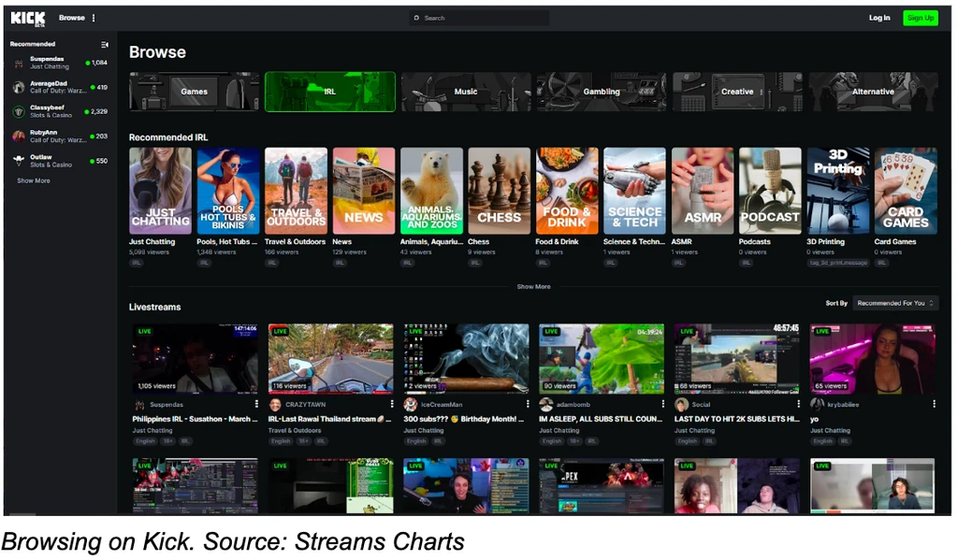Click the search magnifier icon

(416, 18)
